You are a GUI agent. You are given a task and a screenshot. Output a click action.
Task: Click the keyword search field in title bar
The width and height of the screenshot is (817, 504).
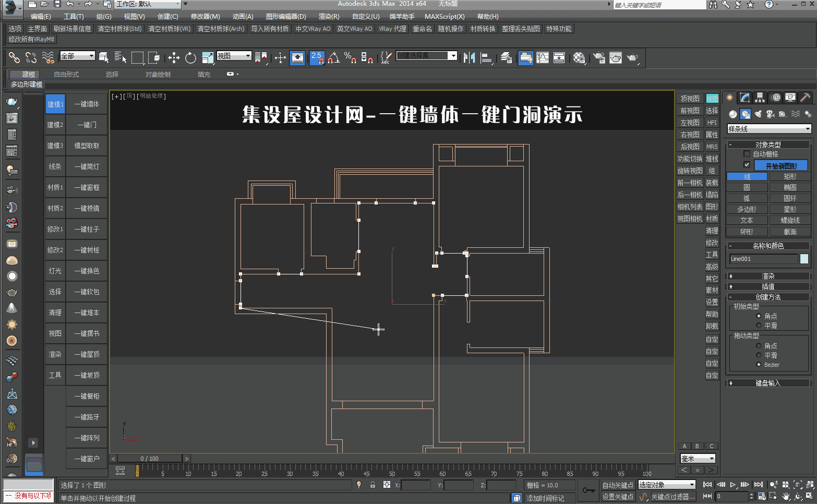(659, 5)
